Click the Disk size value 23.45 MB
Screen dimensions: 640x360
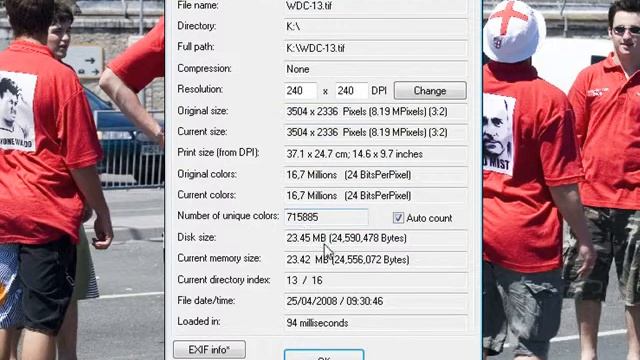tap(376, 238)
